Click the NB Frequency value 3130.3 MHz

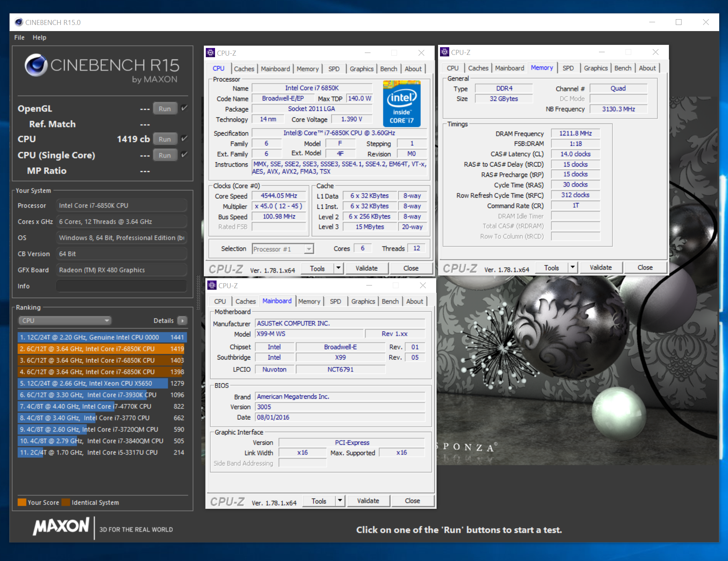[618, 109]
